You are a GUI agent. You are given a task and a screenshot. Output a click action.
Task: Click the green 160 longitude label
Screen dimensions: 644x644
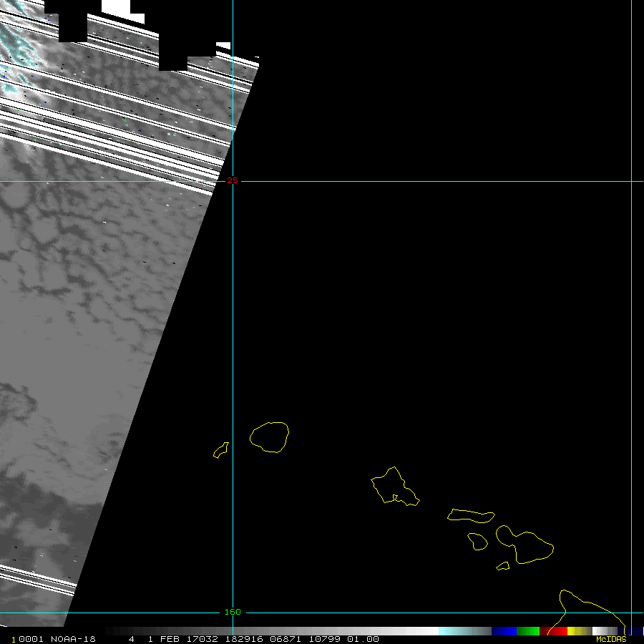[233, 612]
